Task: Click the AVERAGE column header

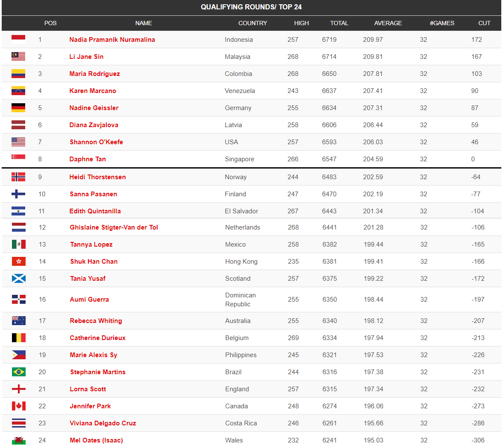Action: click(388, 23)
